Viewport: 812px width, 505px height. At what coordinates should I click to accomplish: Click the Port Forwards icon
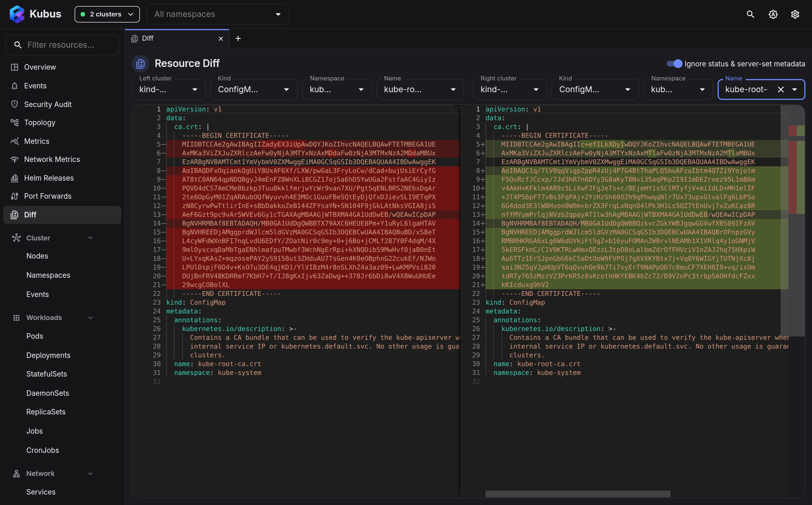(x=14, y=196)
